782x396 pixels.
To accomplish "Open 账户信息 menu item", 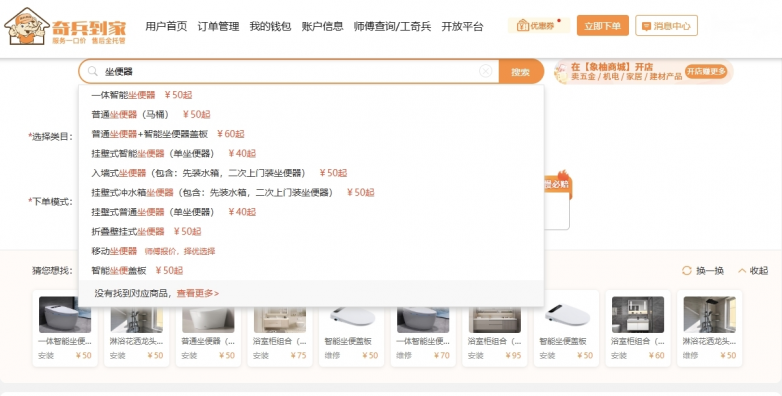I will pyautogui.click(x=322, y=26).
